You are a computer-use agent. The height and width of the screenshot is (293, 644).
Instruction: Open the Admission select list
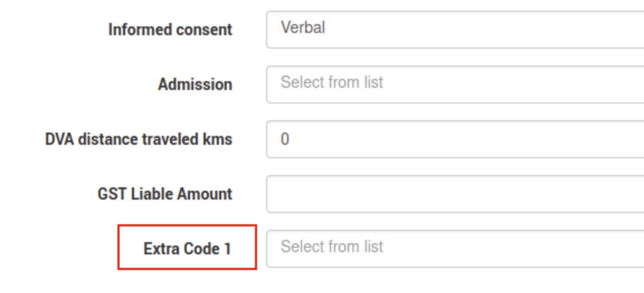(454, 84)
